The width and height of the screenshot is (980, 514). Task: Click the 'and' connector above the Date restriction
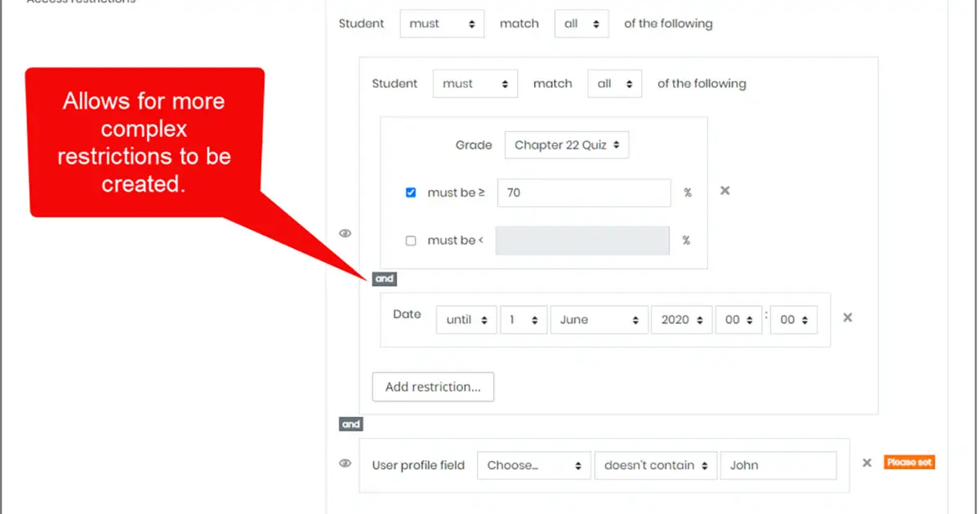tap(384, 278)
